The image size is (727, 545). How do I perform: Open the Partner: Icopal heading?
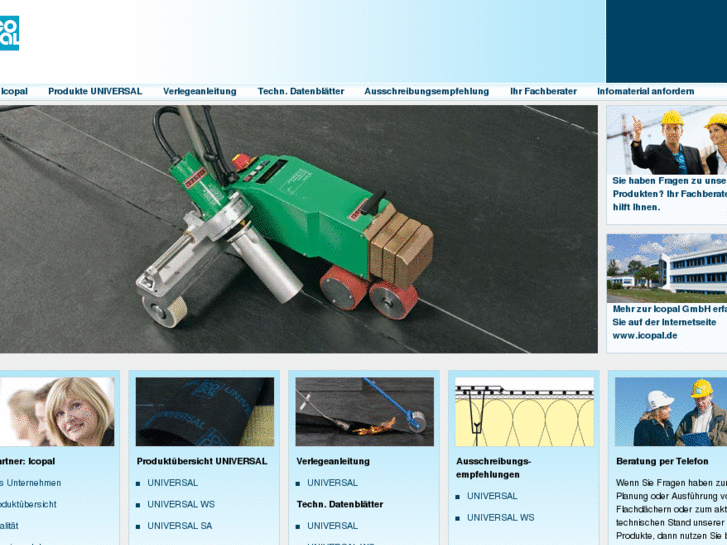click(x=27, y=461)
